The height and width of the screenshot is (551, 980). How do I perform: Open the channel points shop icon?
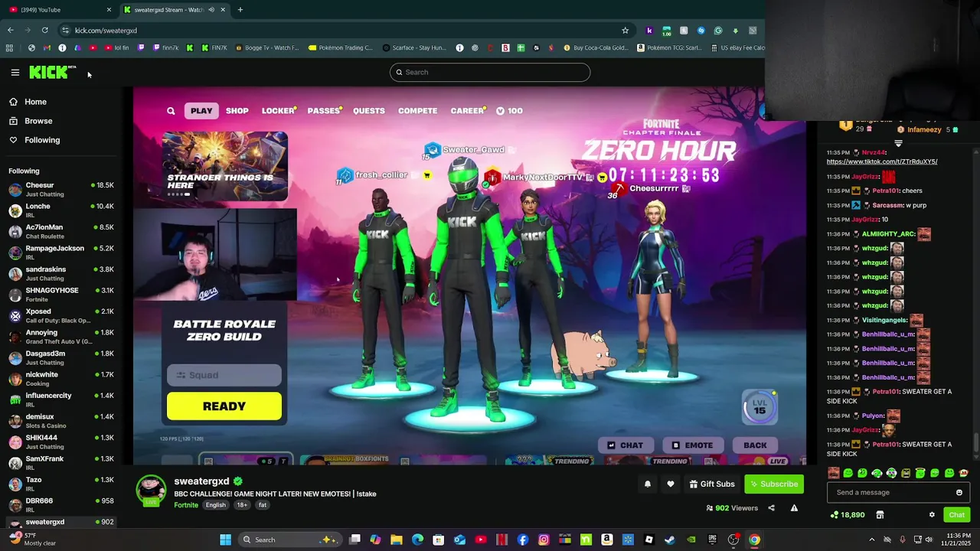[880, 515]
